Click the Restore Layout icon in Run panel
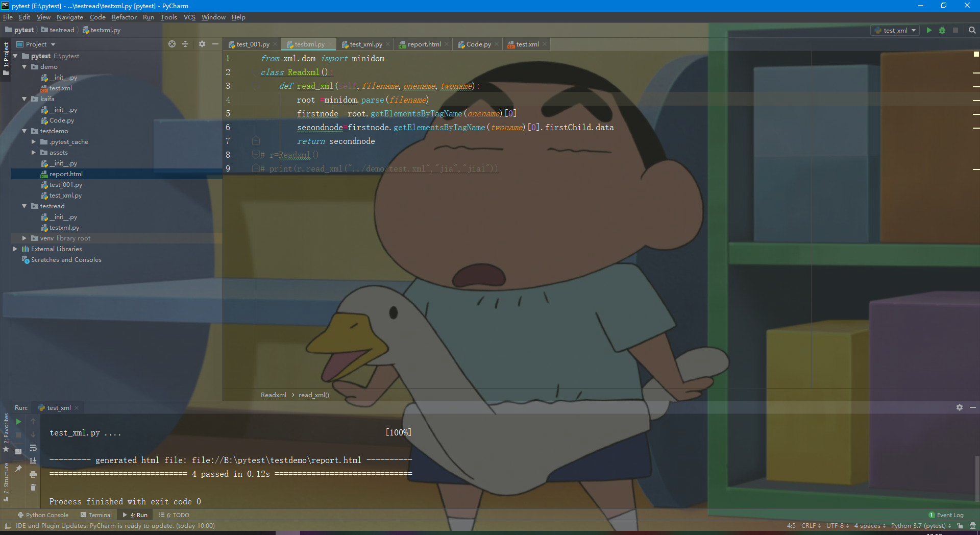 pos(18,452)
